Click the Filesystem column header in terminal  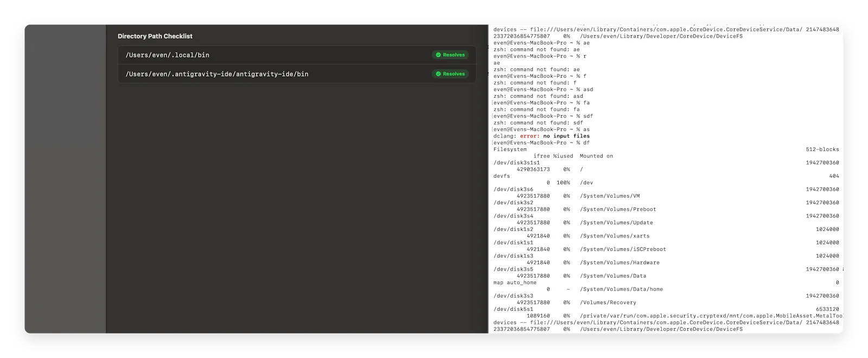pyautogui.click(x=510, y=149)
